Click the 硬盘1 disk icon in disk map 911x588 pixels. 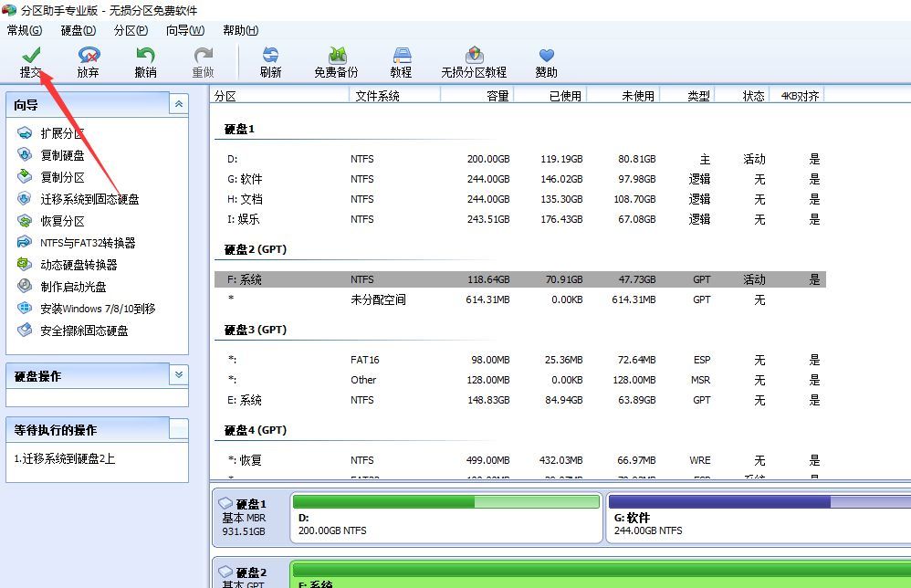[x=225, y=503]
